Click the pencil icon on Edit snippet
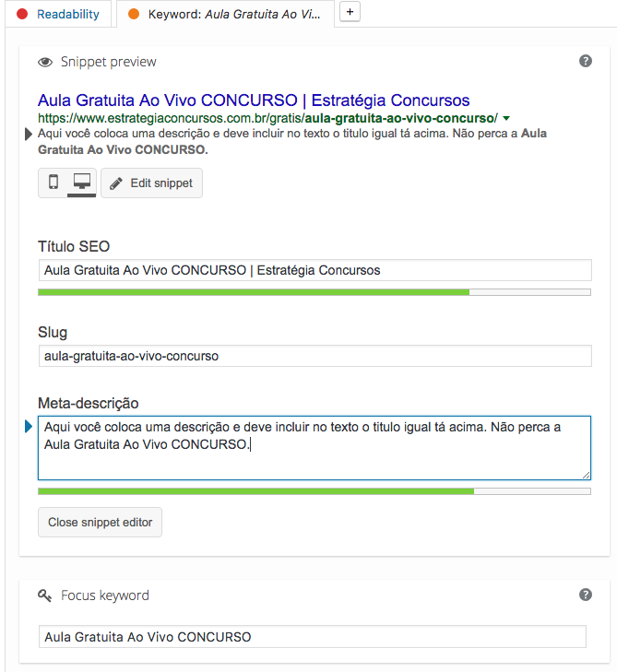The width and height of the screenshot is (617, 672). (116, 183)
